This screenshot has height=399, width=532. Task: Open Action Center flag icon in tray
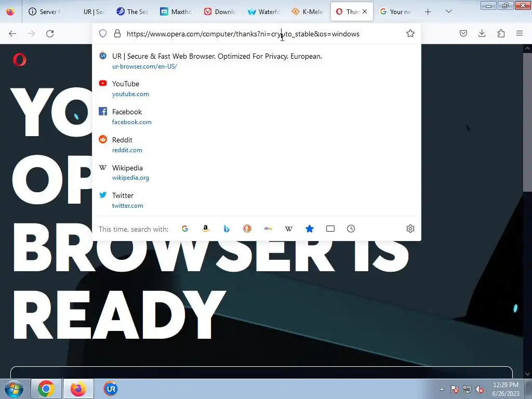coord(455,389)
